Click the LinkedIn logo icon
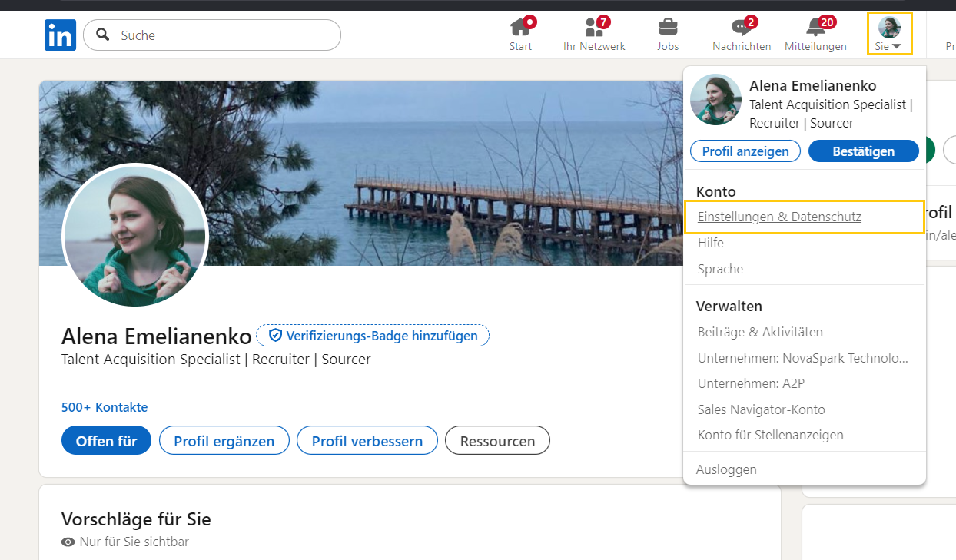This screenshot has width=956, height=560. 60,35
